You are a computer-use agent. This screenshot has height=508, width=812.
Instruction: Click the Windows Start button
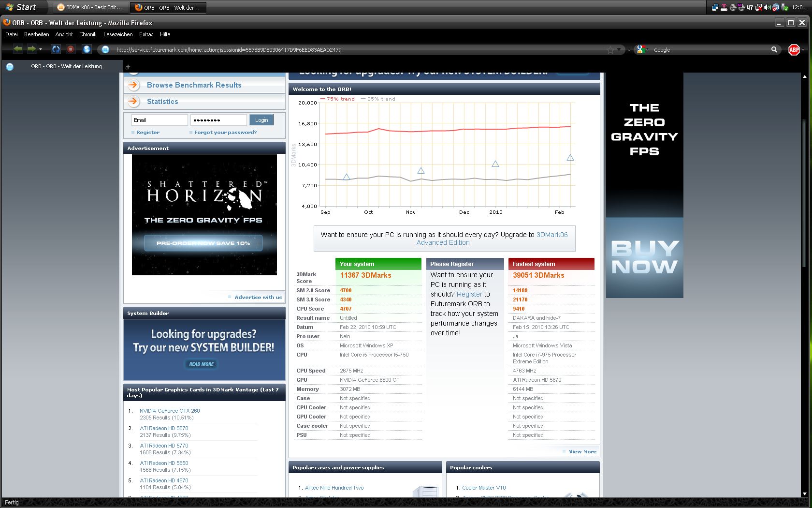click(21, 7)
